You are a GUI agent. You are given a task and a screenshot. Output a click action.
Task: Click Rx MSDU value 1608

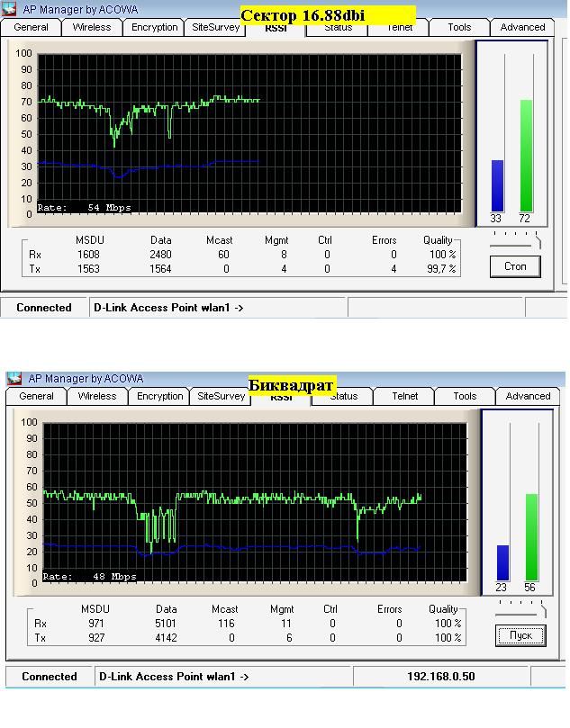coord(88,255)
